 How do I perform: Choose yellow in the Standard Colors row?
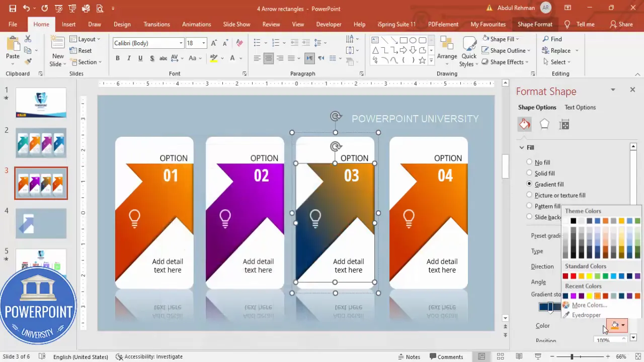click(589, 276)
